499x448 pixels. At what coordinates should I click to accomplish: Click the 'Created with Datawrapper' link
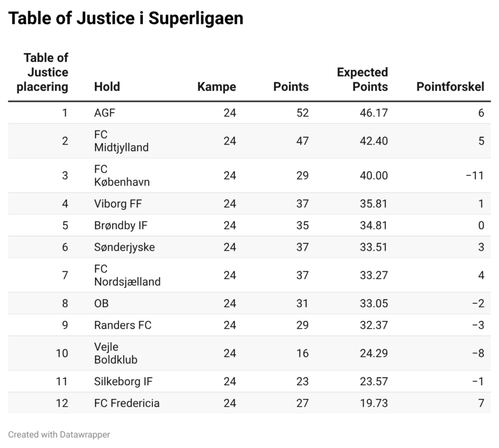click(x=59, y=434)
